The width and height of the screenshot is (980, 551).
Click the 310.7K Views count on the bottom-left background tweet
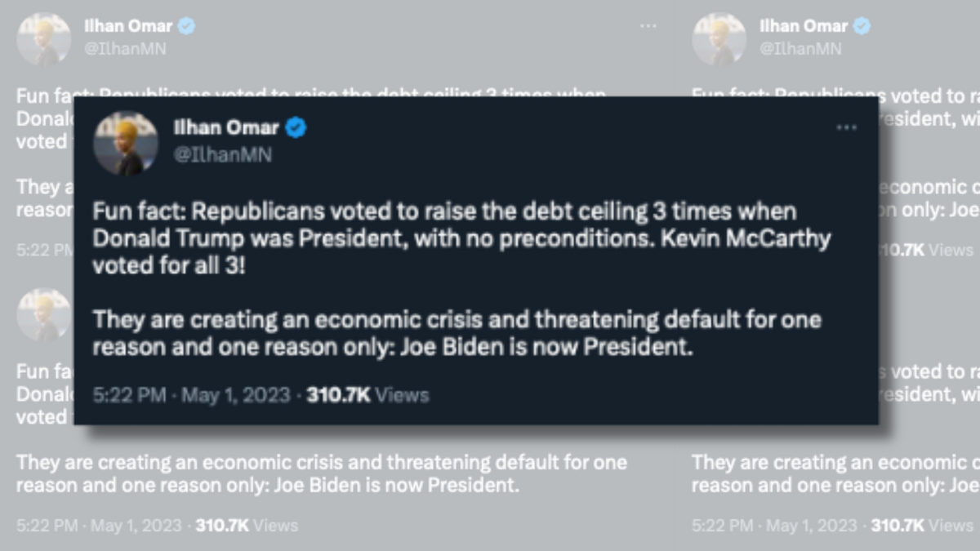(x=247, y=526)
